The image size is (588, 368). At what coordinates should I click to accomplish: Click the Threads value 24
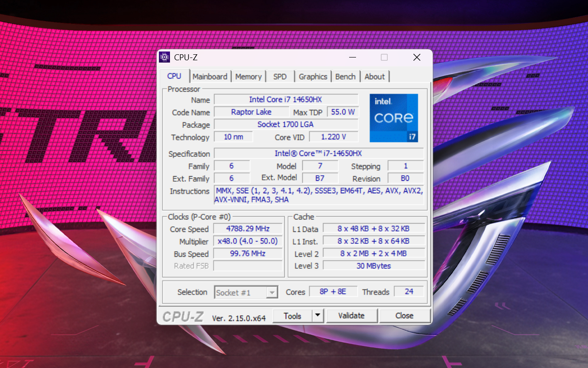[409, 292]
